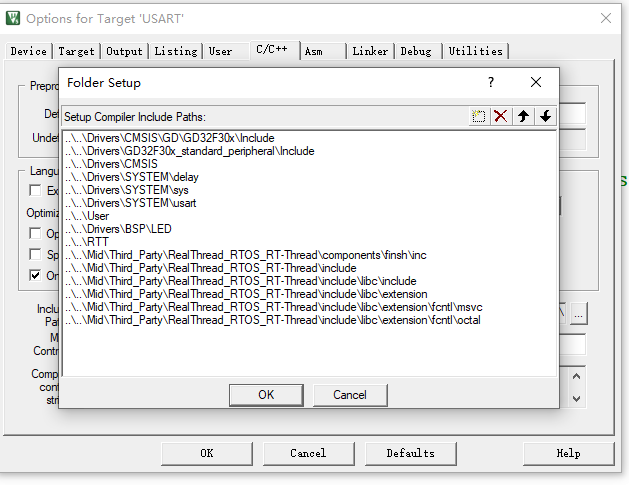Click the red X delete path icon

click(501, 116)
